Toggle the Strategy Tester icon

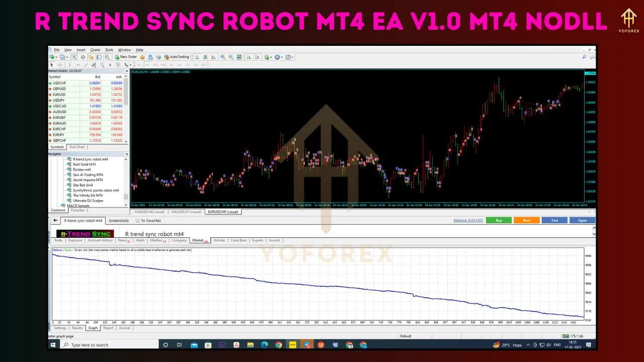tap(107, 57)
